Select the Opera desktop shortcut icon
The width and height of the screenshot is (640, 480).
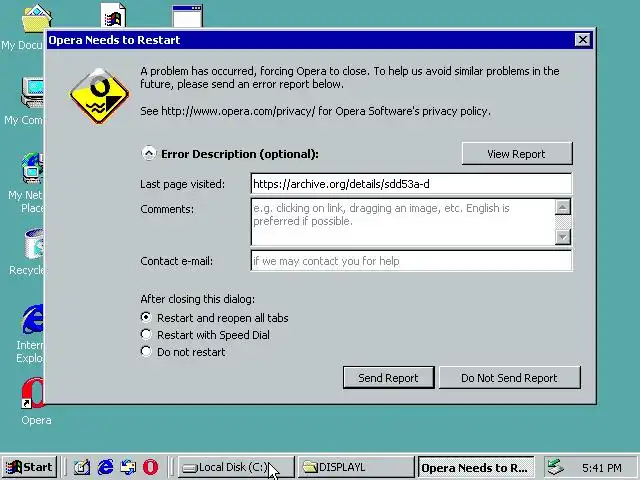34,393
